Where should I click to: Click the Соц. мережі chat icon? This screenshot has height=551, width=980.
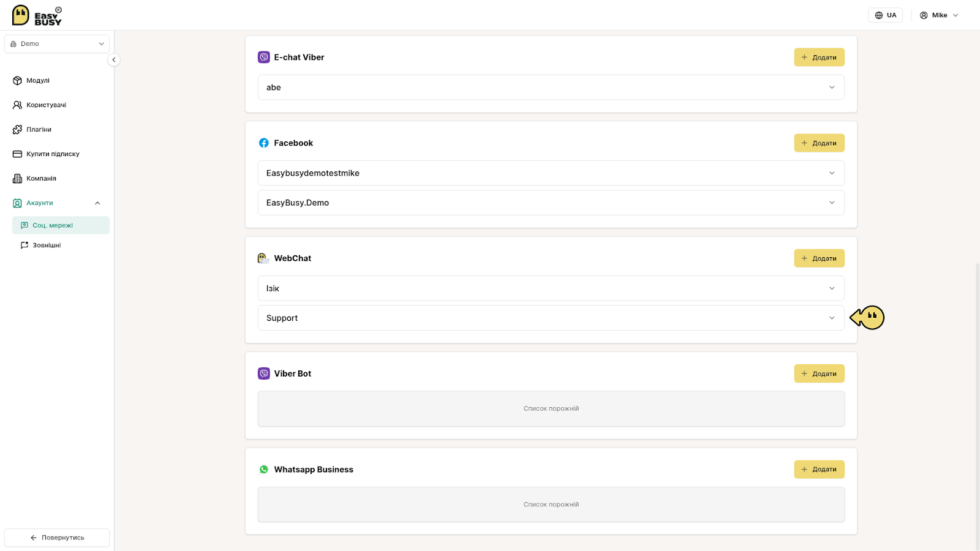coord(24,225)
